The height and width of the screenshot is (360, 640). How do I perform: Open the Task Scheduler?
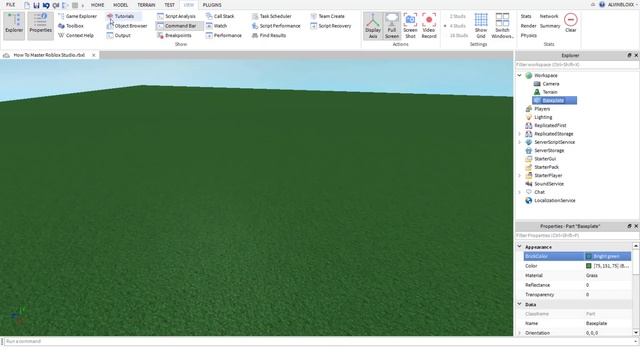pyautogui.click(x=271, y=16)
